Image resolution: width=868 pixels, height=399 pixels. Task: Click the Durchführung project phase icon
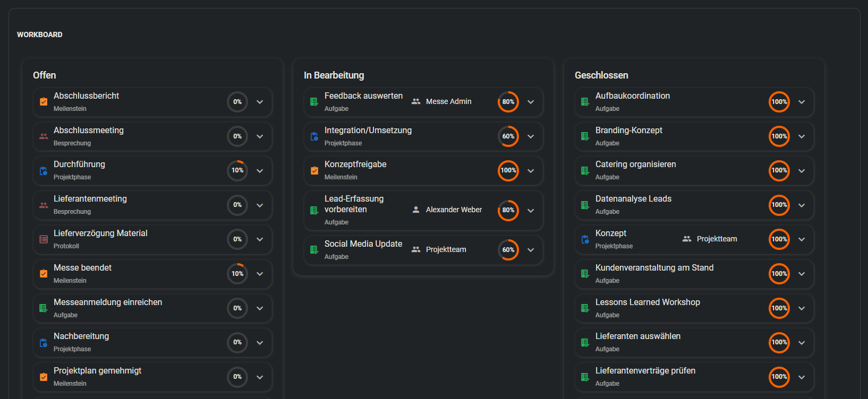pyautogui.click(x=44, y=171)
